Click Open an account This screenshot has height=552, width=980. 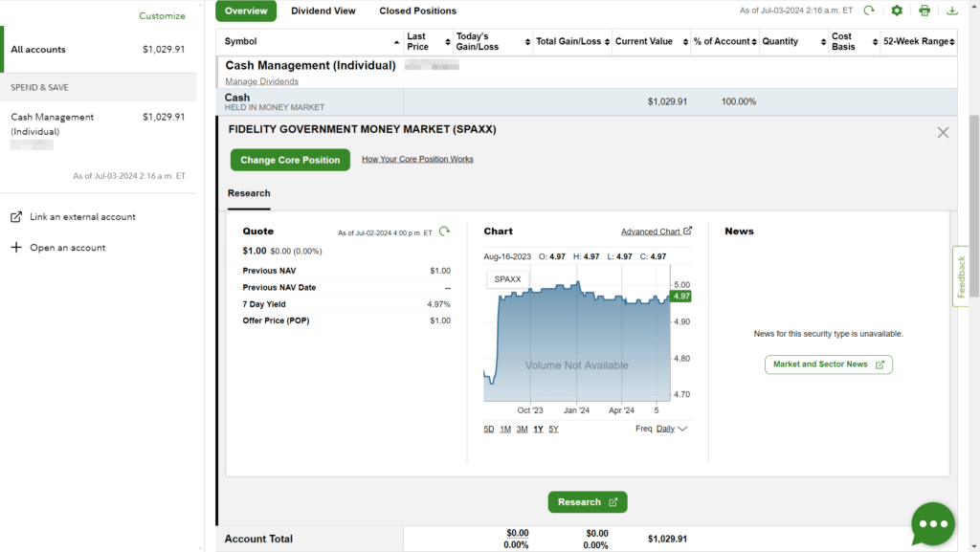[x=68, y=247]
